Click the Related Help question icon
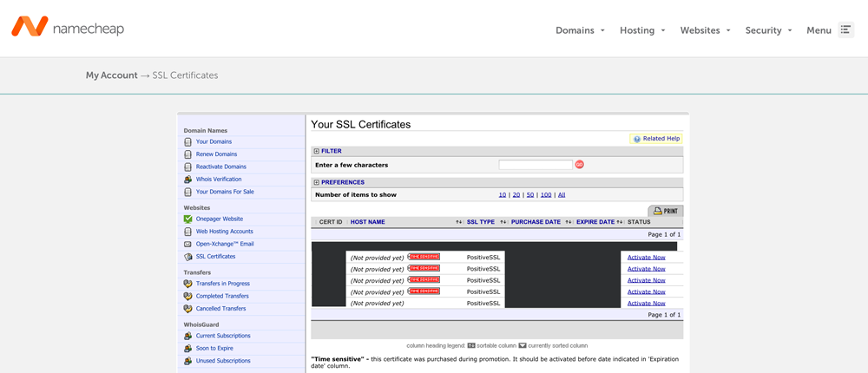The height and width of the screenshot is (373, 868). [637, 139]
